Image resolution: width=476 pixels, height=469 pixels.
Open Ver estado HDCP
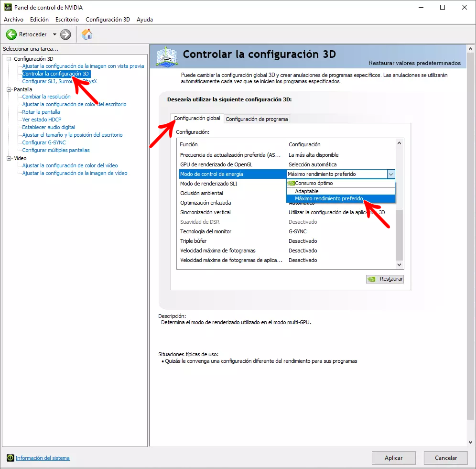tap(42, 120)
